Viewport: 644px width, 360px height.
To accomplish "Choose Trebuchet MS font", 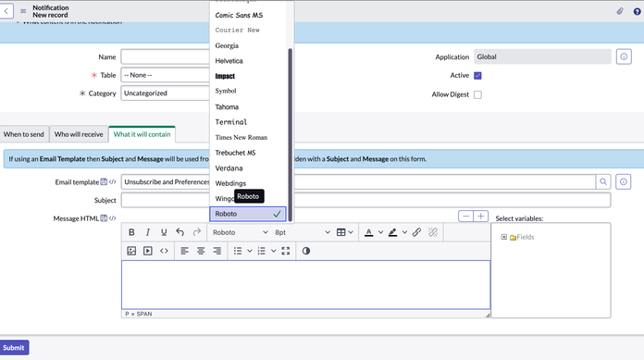I will [x=248, y=153].
